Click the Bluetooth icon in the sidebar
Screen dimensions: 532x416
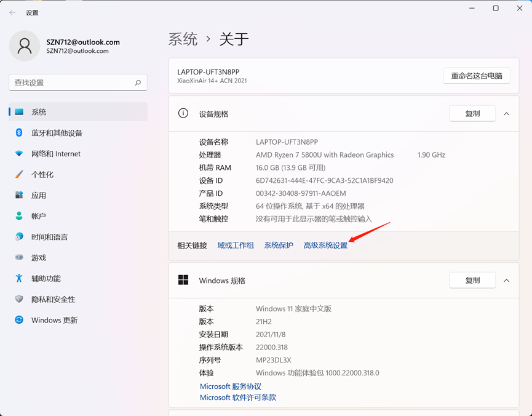pyautogui.click(x=19, y=132)
